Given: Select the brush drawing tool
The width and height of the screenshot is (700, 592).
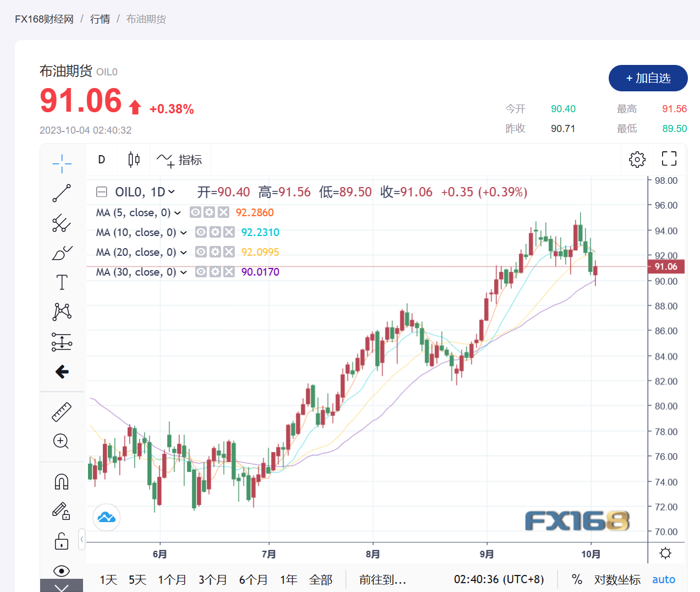Looking at the screenshot, I should (x=62, y=253).
